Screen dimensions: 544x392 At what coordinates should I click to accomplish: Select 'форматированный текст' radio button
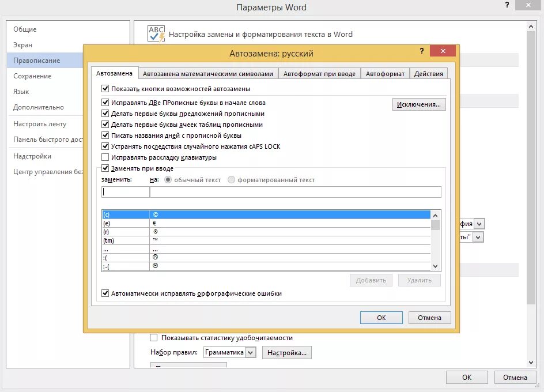pyautogui.click(x=231, y=180)
